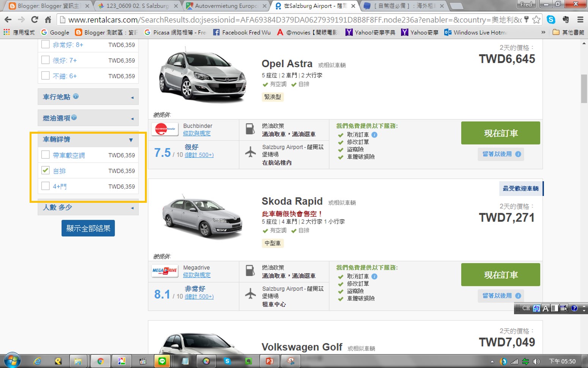Go to the browser Home page

[48, 20]
